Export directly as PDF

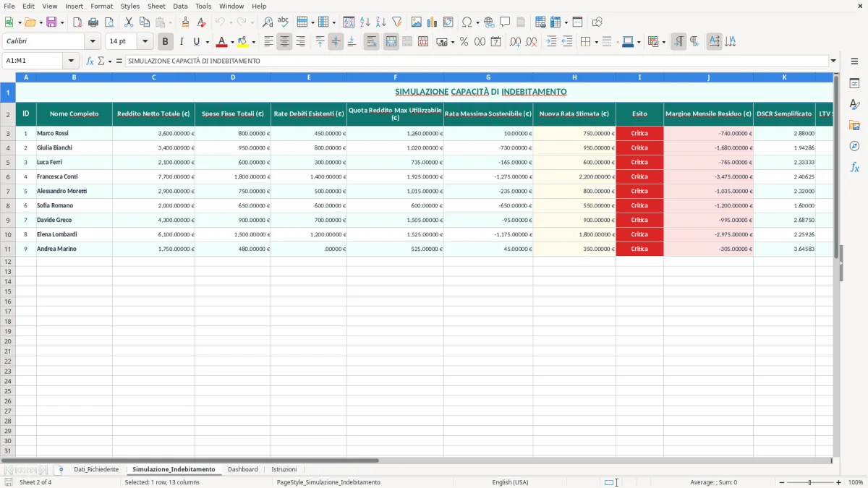click(77, 22)
